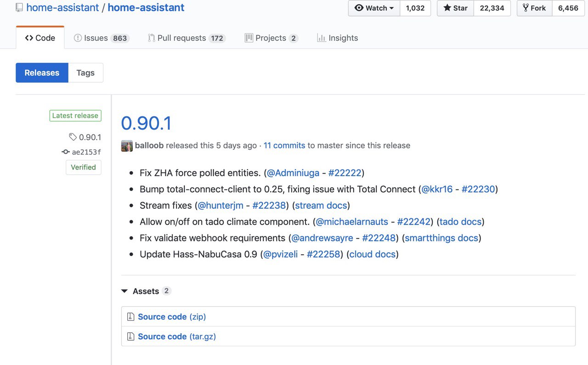Click the tag icon beside 0.90.1
588x365 pixels.
[73, 137]
